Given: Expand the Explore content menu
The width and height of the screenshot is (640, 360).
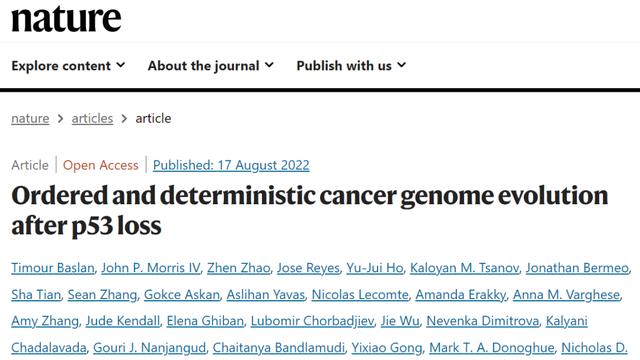Looking at the screenshot, I should [x=68, y=66].
